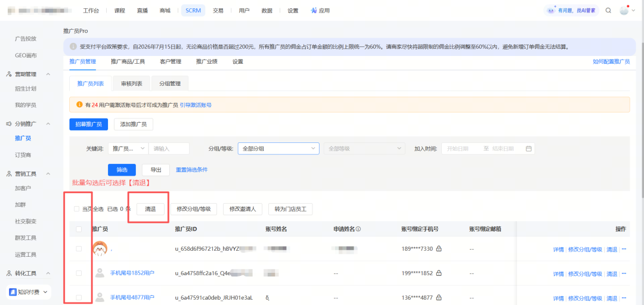644x305 pixels.
Task: Open the 引导激活账号 link
Action: click(196, 105)
